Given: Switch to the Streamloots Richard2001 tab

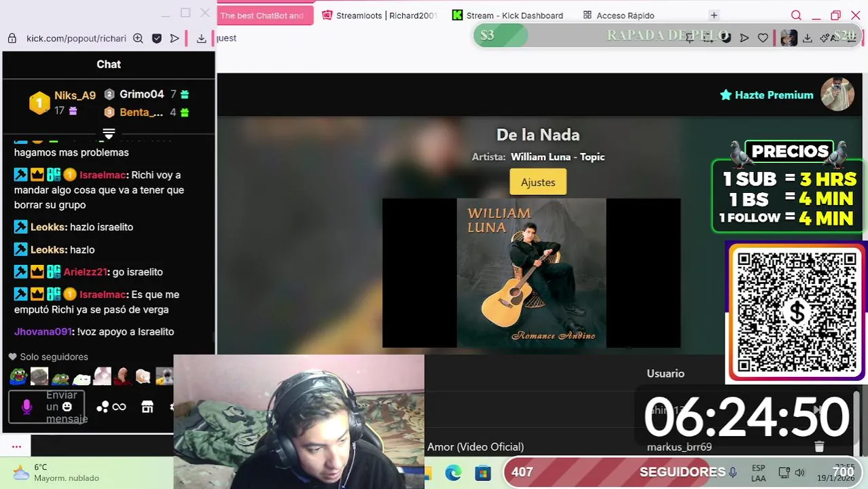Looking at the screenshot, I should (380, 15).
